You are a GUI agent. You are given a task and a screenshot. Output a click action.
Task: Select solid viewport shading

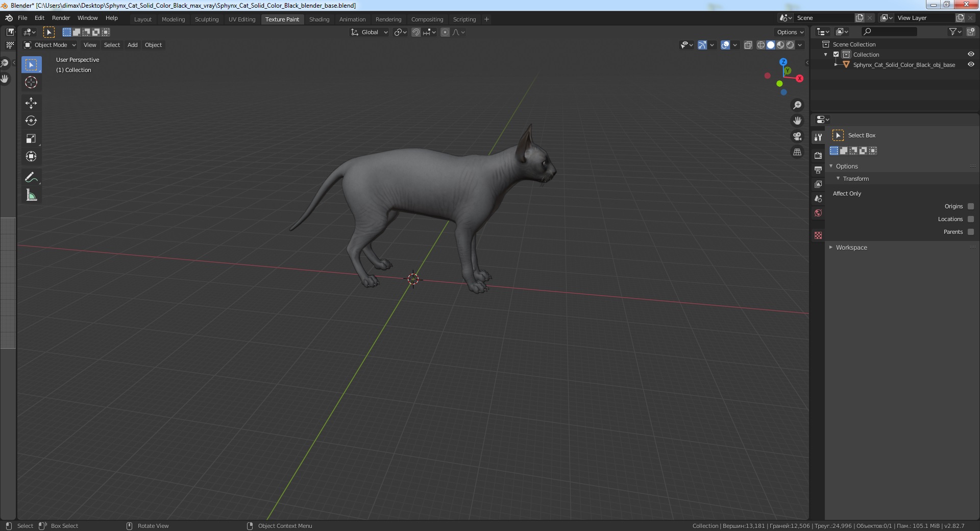[771, 45]
